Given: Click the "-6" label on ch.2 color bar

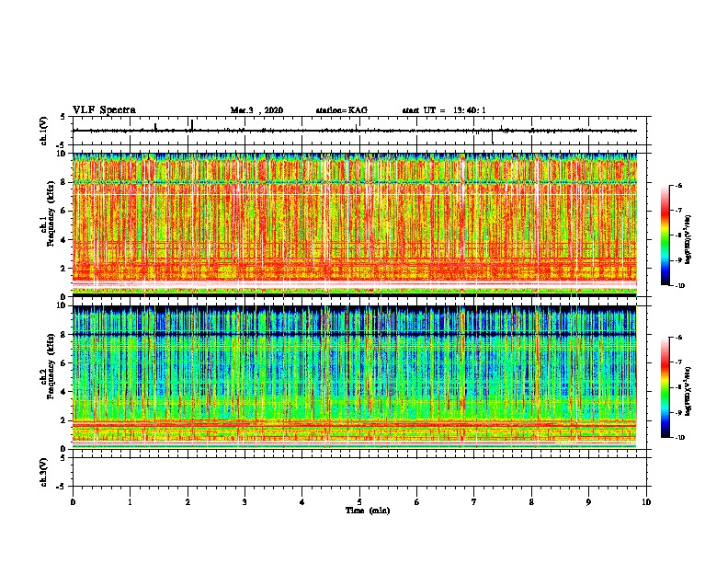Looking at the screenshot, I should [678, 338].
